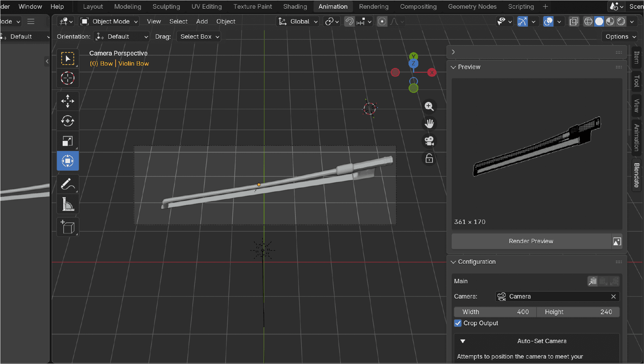
Task: Toggle viewport overlays button
Action: tap(548, 22)
